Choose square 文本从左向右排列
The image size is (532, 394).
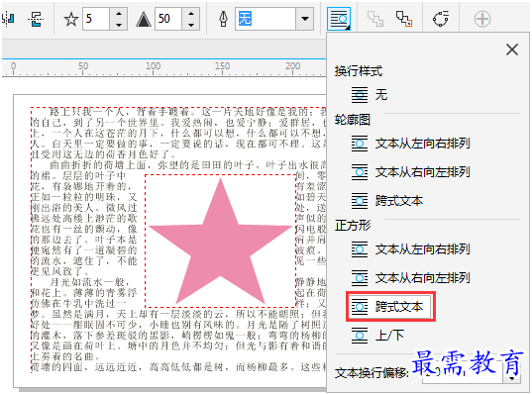[410, 249]
